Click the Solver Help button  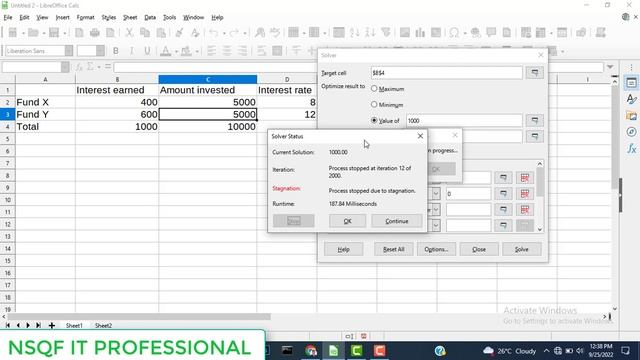pos(343,249)
